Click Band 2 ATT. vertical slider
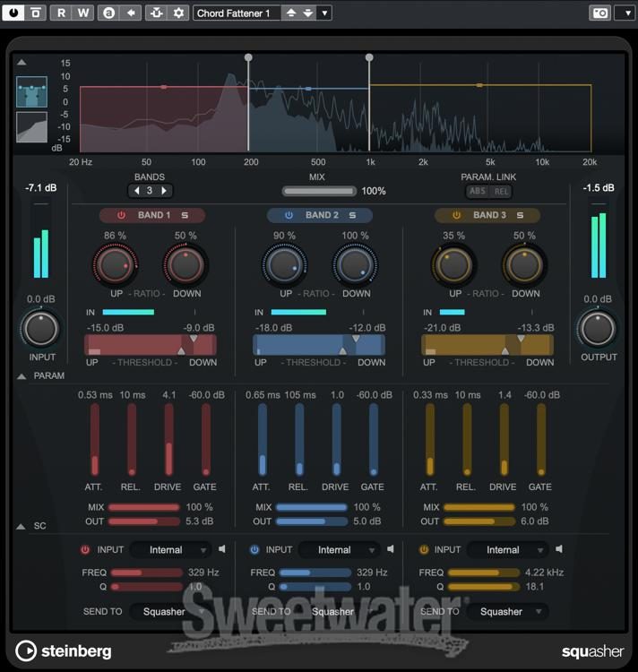The image size is (638, 672). [263, 440]
